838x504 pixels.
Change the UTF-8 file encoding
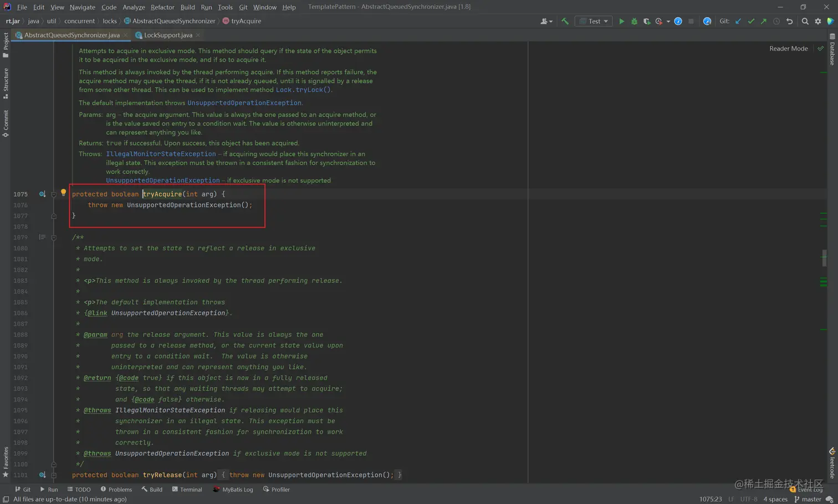tap(748, 499)
